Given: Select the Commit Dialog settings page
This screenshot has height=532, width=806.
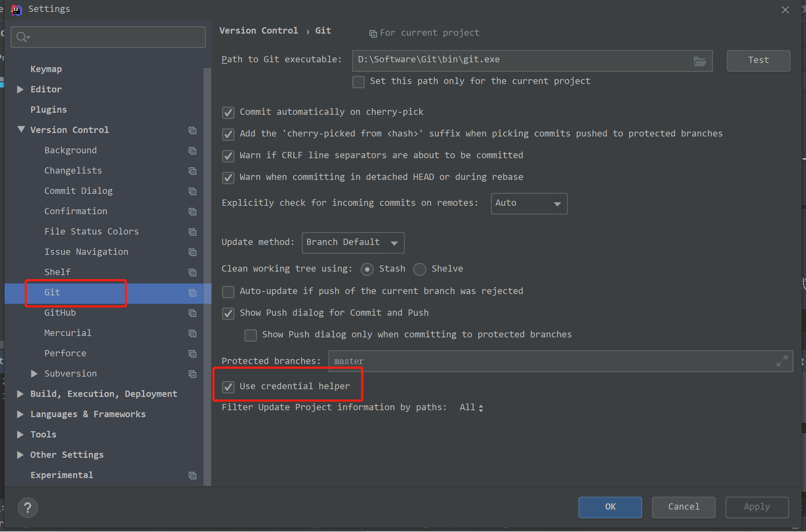Looking at the screenshot, I should 78,191.
